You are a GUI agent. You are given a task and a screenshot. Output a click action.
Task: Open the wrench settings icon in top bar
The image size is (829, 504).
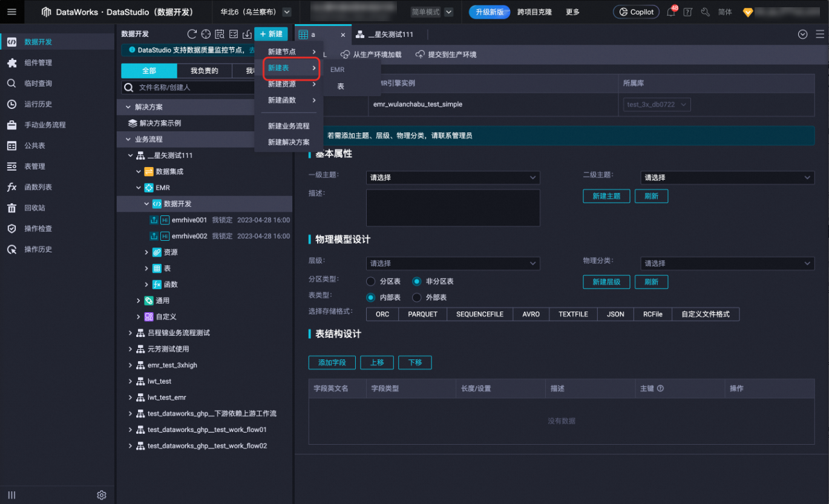pyautogui.click(x=705, y=12)
